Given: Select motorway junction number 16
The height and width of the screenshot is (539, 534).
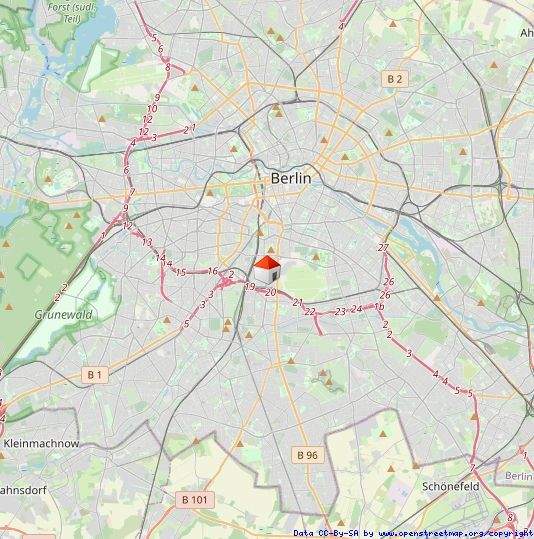Looking at the screenshot, I should (x=213, y=271).
